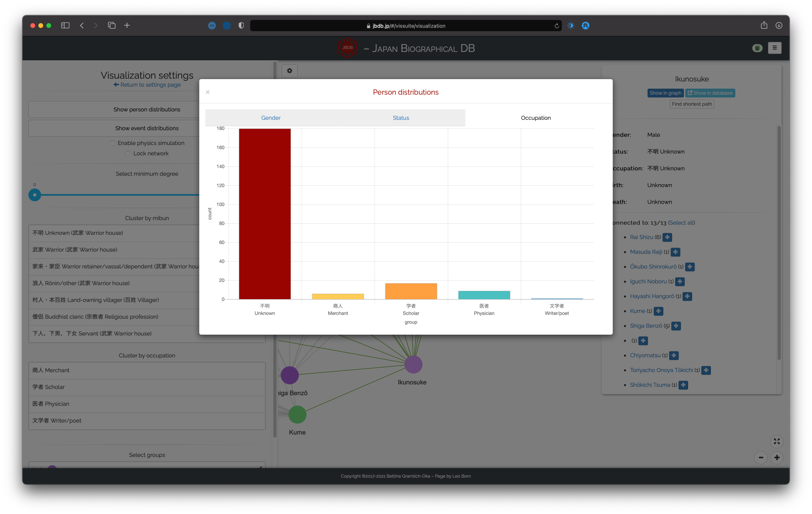Click Find shortest path button
Screen dimensions: 812x514
tap(692, 104)
